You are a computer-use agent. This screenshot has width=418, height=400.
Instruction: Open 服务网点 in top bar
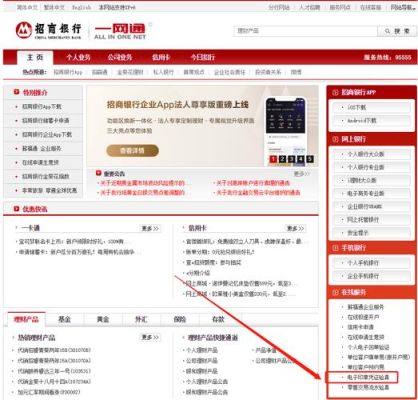[340, 7]
